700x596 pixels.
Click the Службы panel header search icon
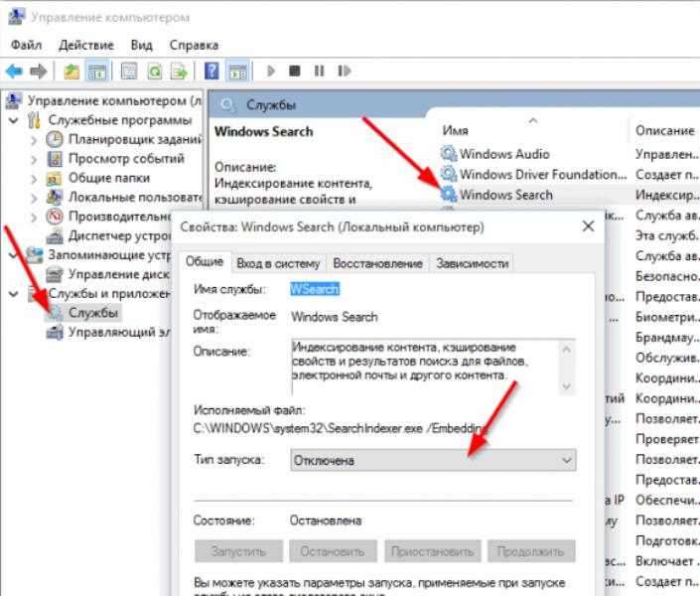(227, 105)
